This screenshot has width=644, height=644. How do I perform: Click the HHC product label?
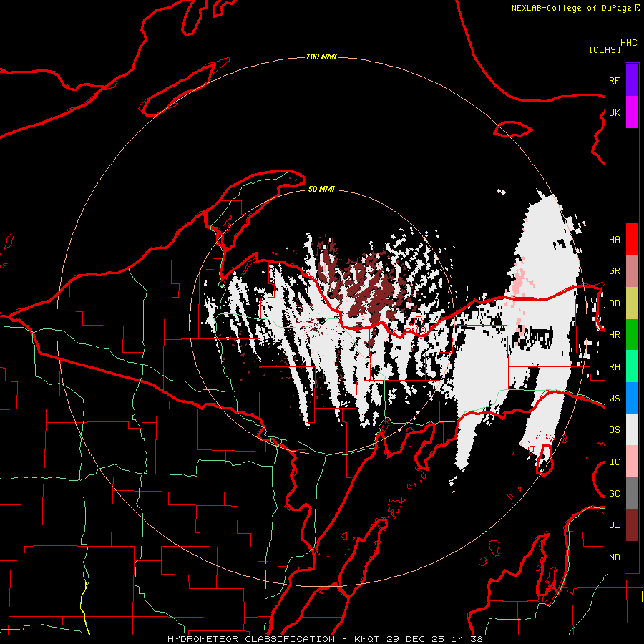pyautogui.click(x=628, y=43)
